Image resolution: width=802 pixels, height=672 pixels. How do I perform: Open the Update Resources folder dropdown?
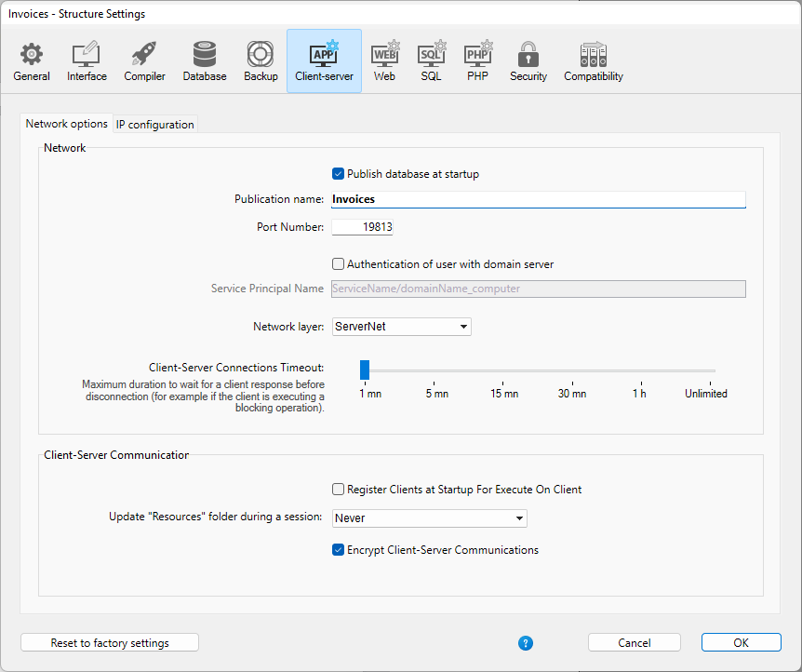pyautogui.click(x=429, y=518)
